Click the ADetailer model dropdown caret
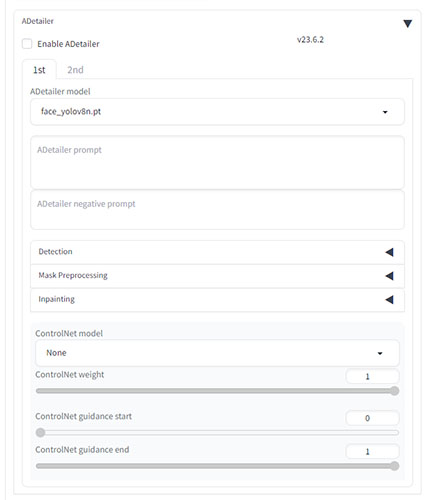 [x=385, y=112]
